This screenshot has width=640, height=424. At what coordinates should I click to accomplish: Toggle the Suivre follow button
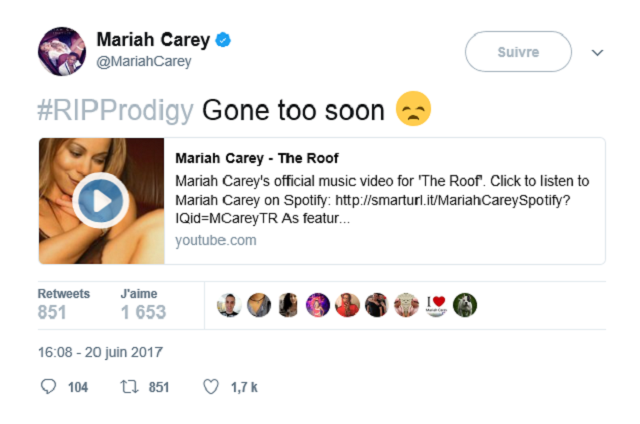(518, 52)
